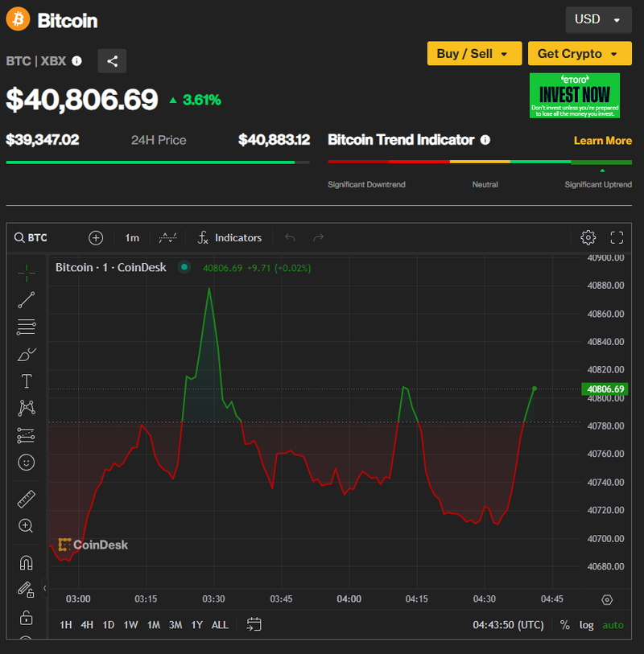Open chart settings gear icon
This screenshot has height=654, width=644.
[x=588, y=237]
